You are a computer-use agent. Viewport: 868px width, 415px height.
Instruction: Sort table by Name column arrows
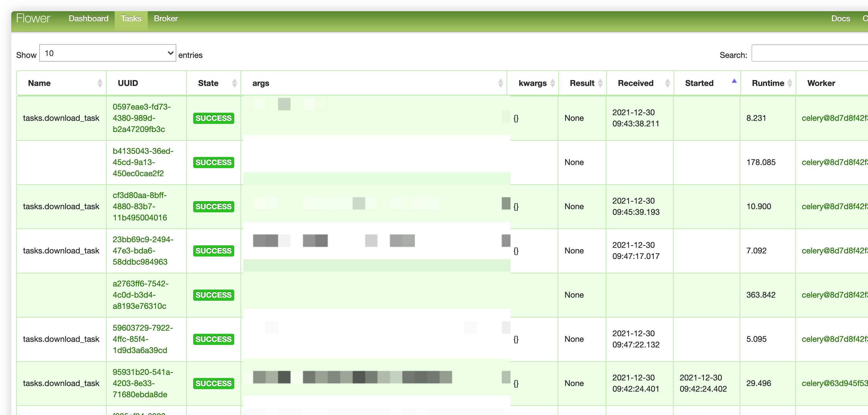point(100,83)
